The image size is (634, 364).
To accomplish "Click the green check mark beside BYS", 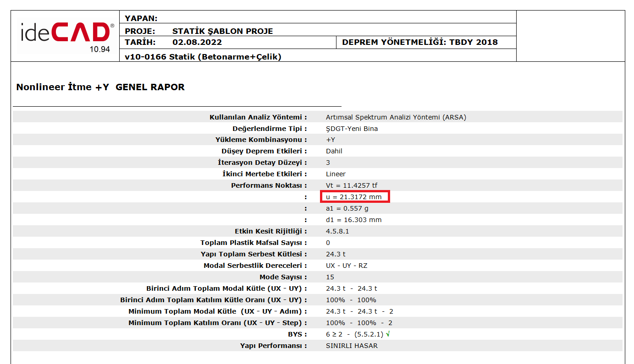I will click(388, 334).
